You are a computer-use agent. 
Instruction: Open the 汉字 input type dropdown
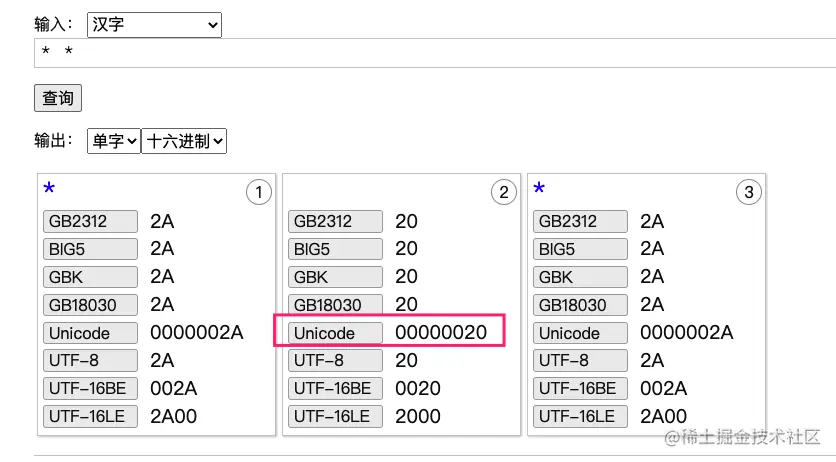coord(154,25)
